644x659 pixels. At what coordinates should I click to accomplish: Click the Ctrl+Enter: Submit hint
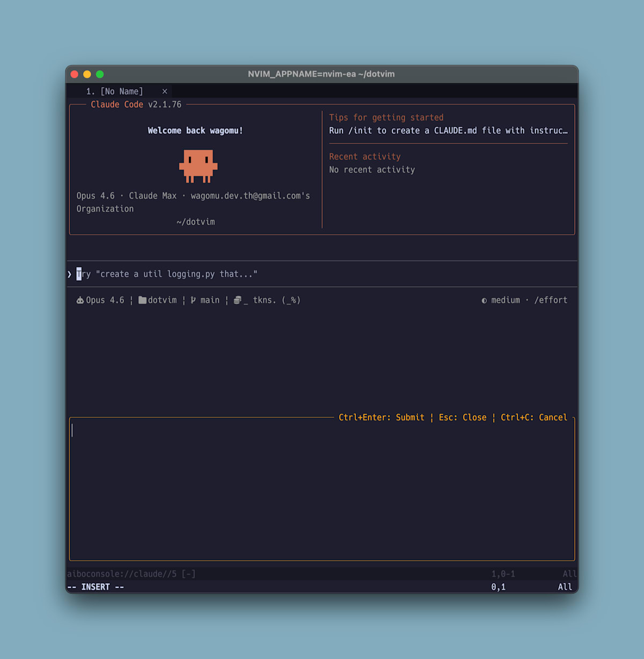click(382, 417)
